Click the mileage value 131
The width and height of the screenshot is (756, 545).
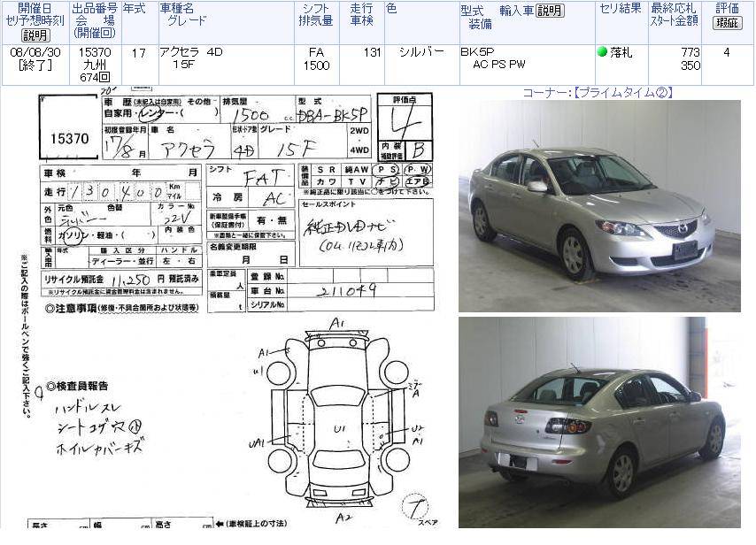tap(372, 52)
